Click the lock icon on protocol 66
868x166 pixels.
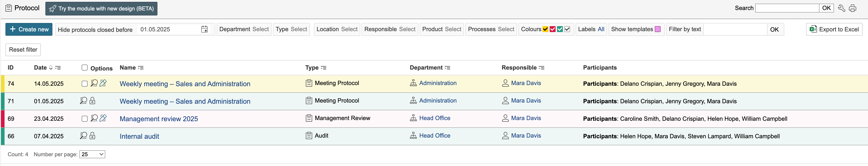coord(92,136)
